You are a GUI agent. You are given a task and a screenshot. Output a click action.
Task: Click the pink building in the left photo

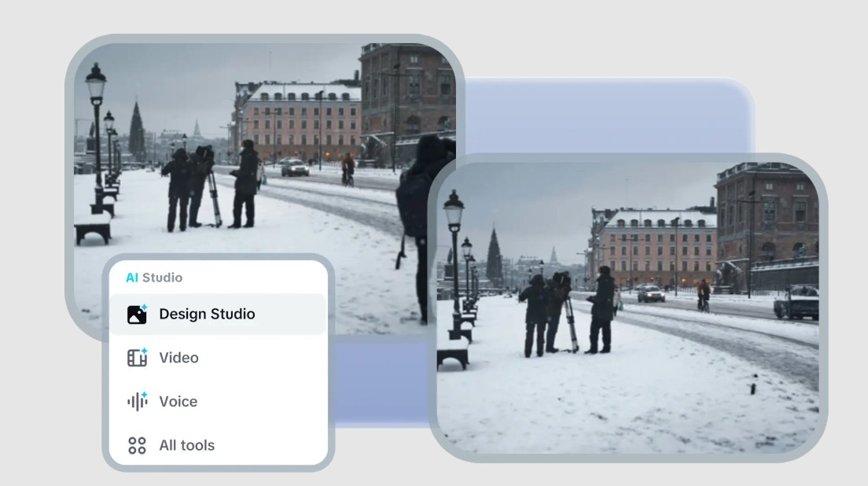299,122
